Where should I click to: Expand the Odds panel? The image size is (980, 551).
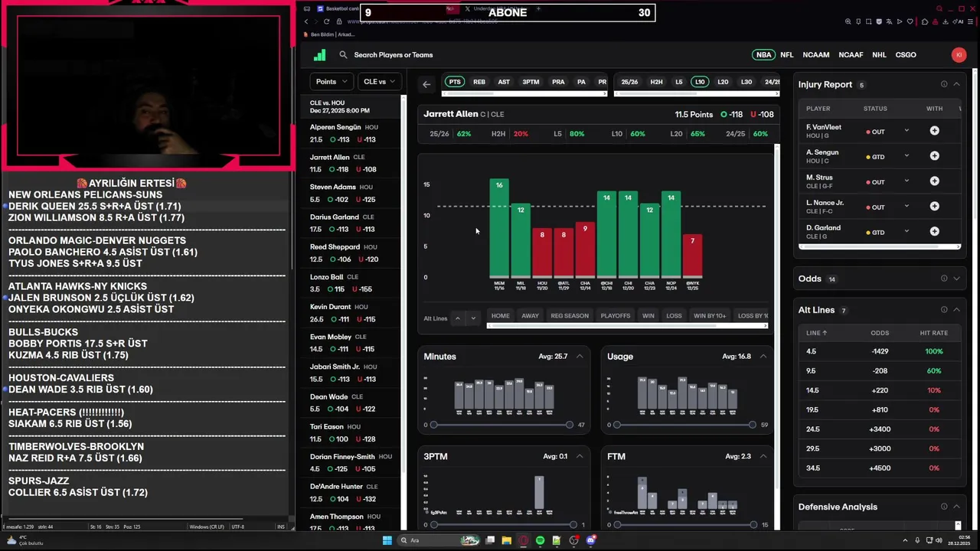point(957,279)
